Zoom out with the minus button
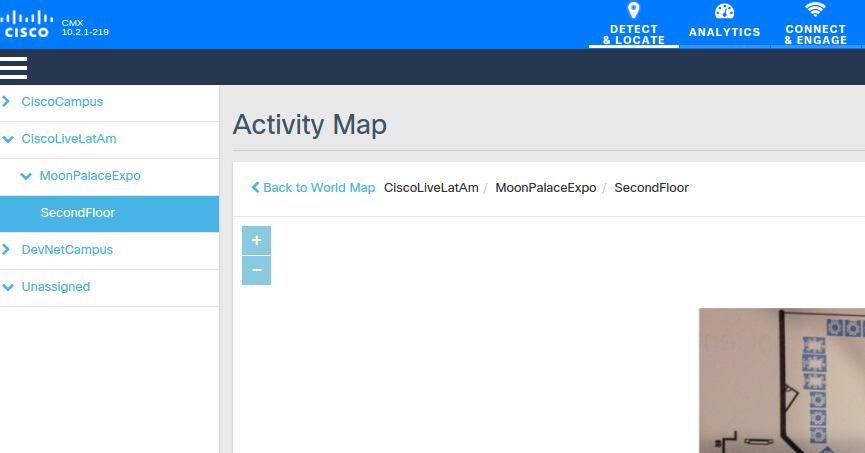The image size is (865, 453). tap(257, 270)
